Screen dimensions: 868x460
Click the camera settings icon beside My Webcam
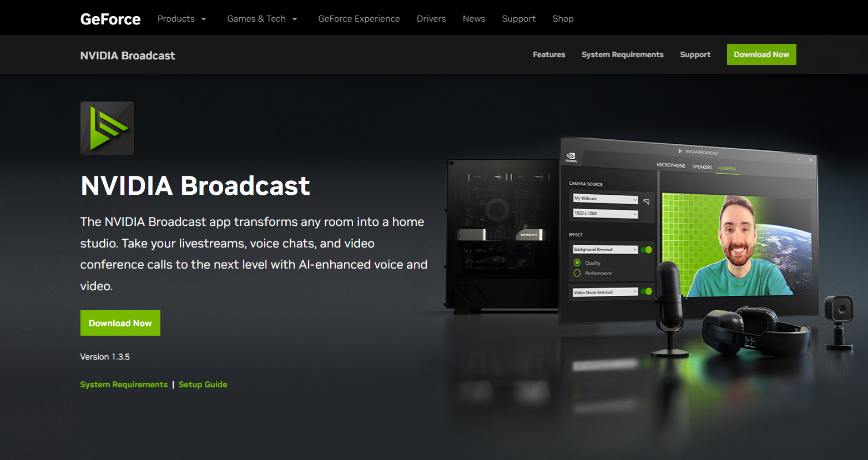click(x=647, y=201)
